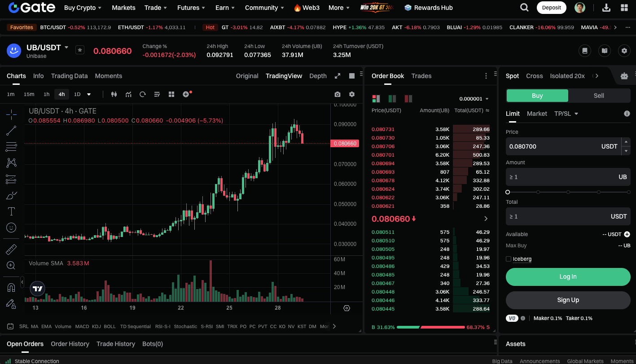This screenshot has width=636, height=364.
Task: Enable the Iceberg checkbox
Action: (x=509, y=259)
